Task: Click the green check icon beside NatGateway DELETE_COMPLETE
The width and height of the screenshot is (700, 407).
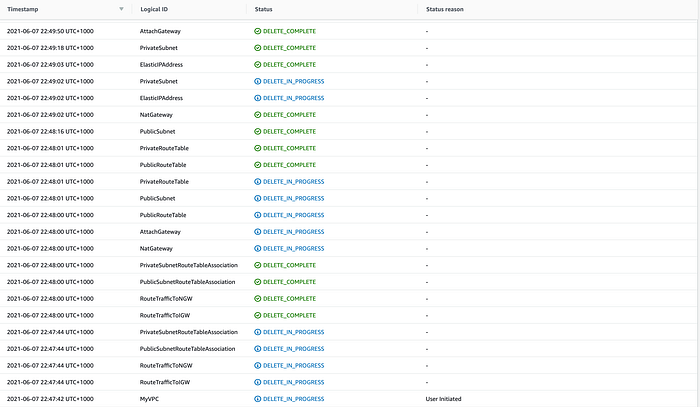Action: (x=258, y=115)
